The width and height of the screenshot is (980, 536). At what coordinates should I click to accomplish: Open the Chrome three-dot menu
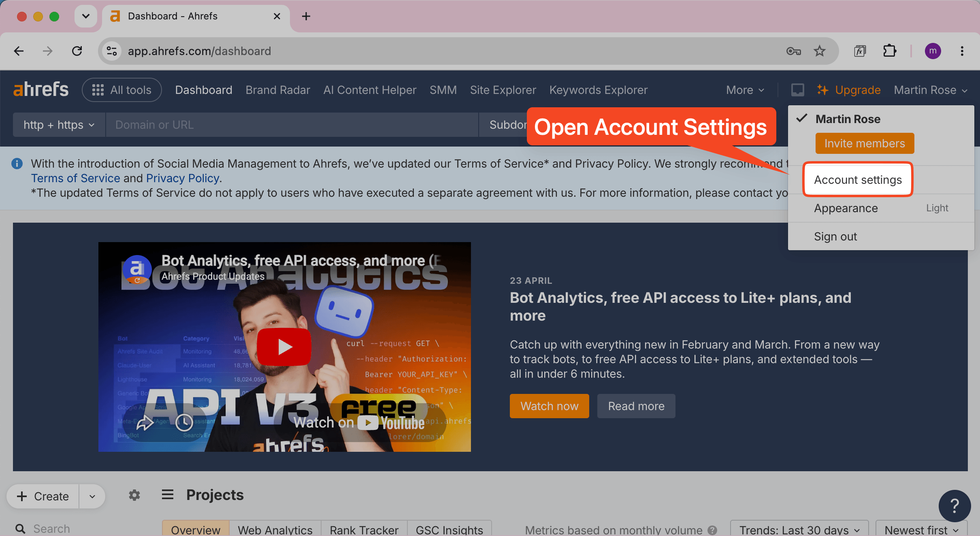click(x=962, y=51)
